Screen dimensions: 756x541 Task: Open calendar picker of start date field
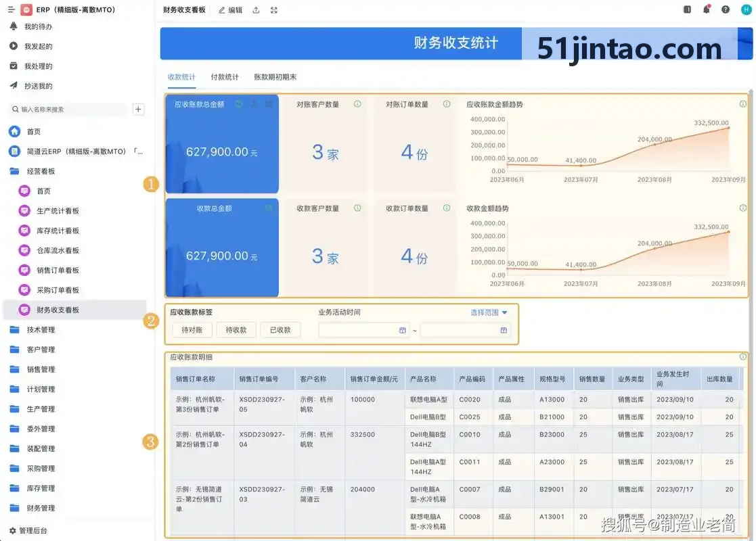pos(403,330)
